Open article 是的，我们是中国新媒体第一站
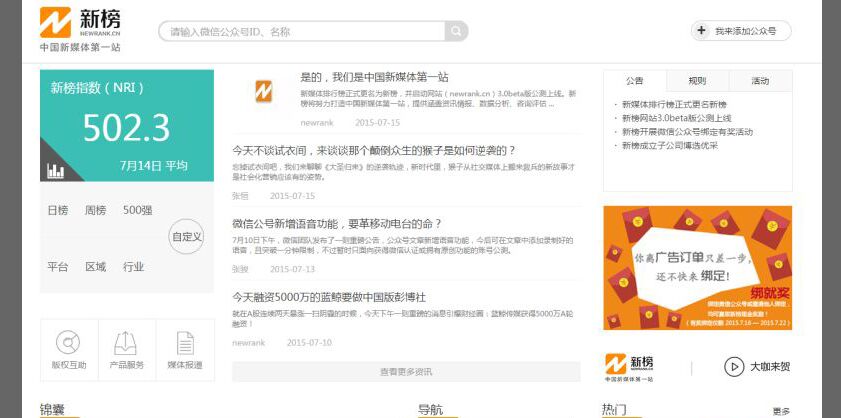This screenshot has width=841, height=418. coord(374,77)
